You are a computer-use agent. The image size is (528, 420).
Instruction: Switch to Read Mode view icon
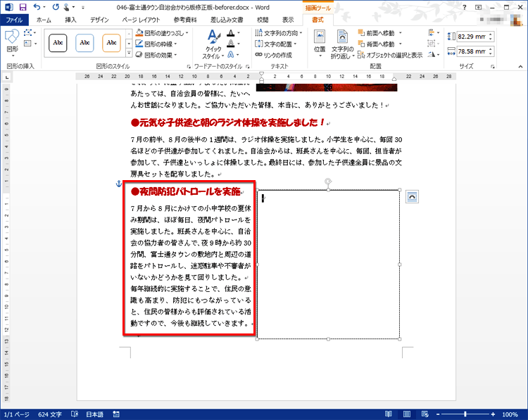pyautogui.click(x=388, y=414)
